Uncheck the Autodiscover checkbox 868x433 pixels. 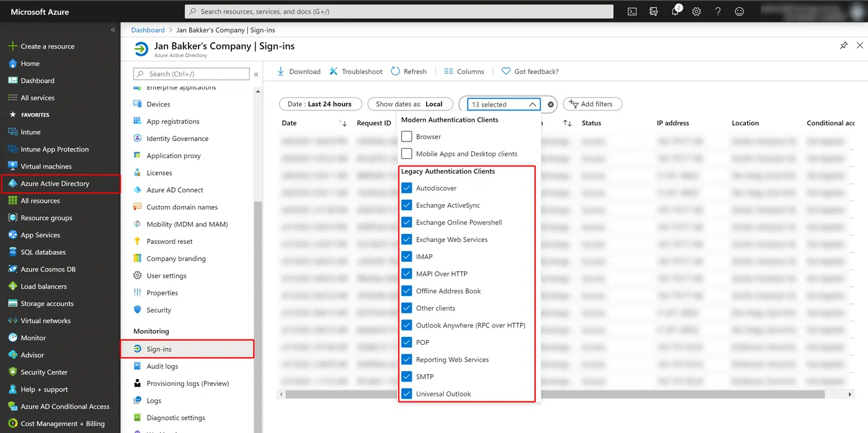click(407, 188)
